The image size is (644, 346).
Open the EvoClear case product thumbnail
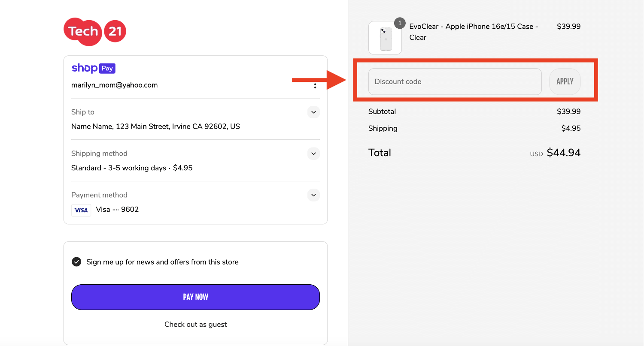(385, 39)
